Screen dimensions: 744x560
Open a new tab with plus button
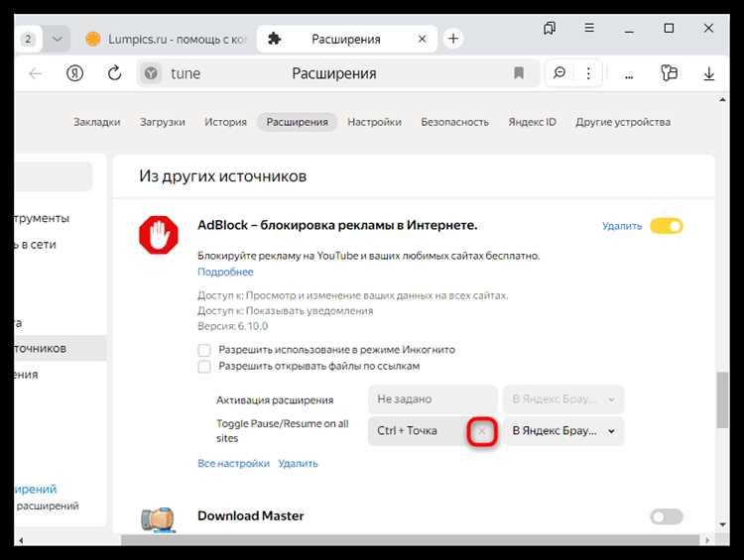click(x=453, y=39)
